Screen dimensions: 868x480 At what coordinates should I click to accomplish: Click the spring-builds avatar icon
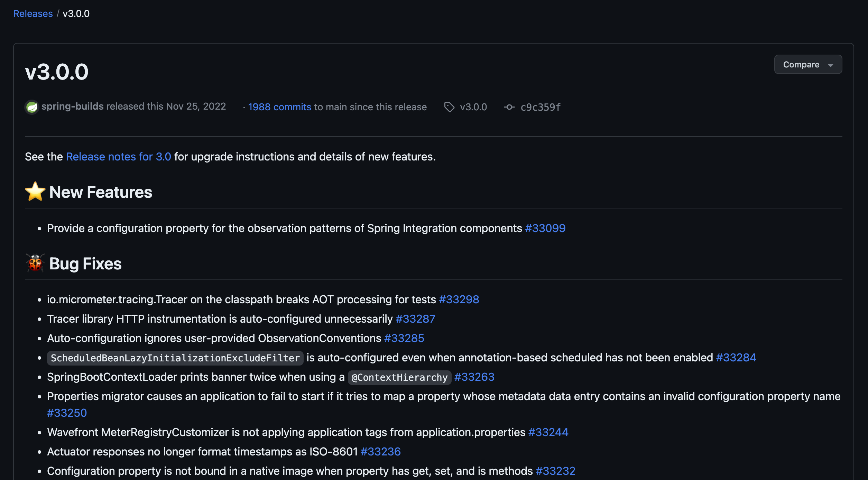(x=32, y=107)
